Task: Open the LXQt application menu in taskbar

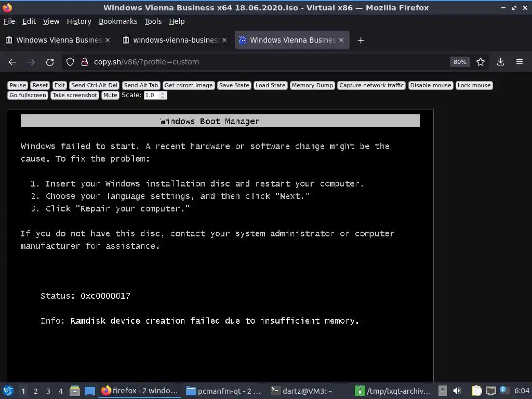Action: tap(8, 391)
